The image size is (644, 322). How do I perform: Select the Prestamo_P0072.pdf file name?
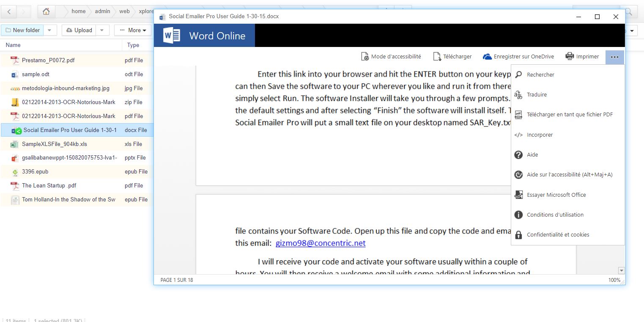click(48, 60)
